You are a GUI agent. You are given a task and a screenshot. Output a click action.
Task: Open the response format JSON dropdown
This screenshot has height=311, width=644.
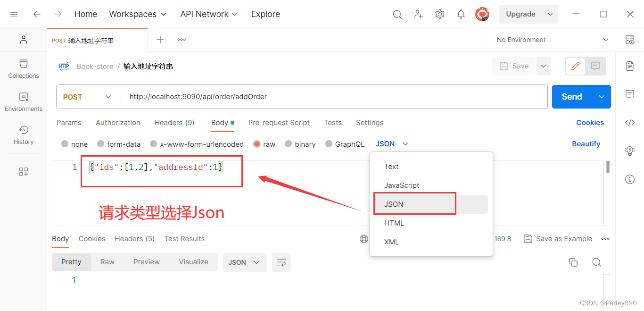coord(245,262)
